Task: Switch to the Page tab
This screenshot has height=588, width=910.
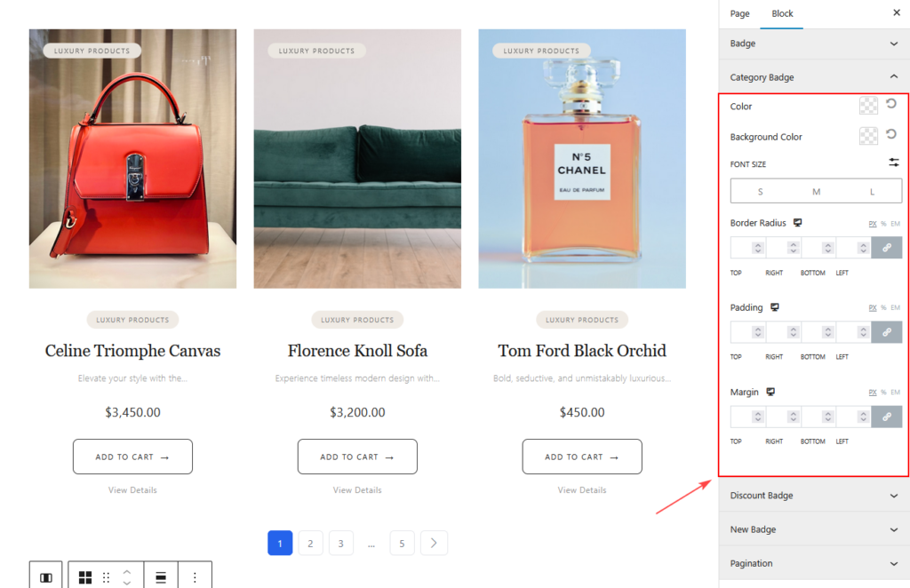Action: (x=739, y=13)
